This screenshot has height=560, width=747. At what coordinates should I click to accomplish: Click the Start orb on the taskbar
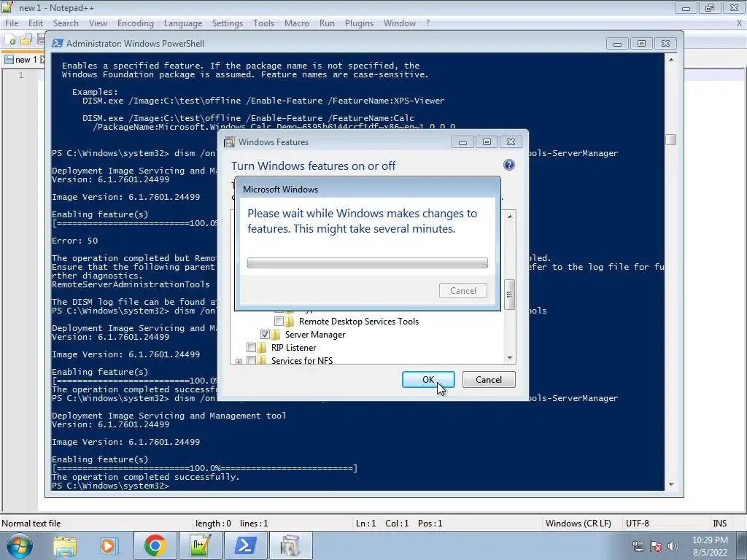(x=20, y=545)
